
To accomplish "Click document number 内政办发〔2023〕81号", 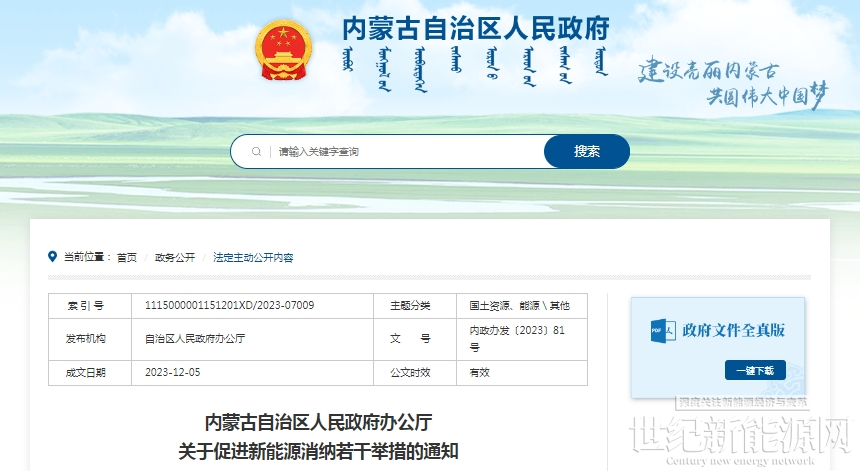I will pyautogui.click(x=517, y=339).
